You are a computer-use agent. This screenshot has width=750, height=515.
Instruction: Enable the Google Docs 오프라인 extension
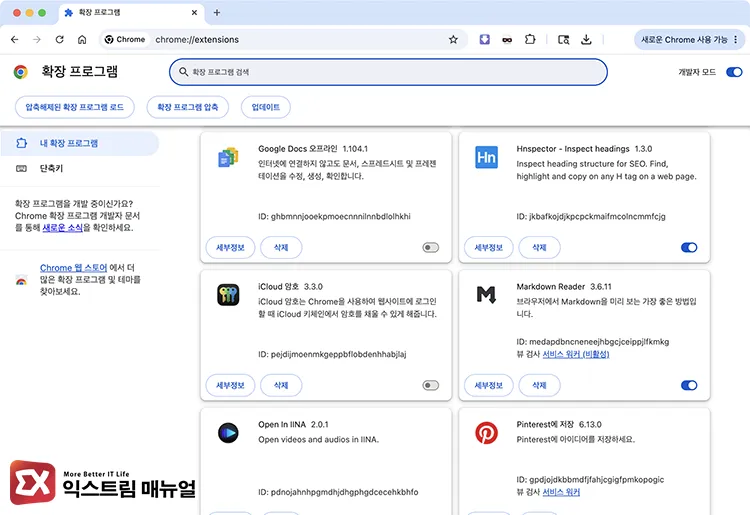(430, 247)
